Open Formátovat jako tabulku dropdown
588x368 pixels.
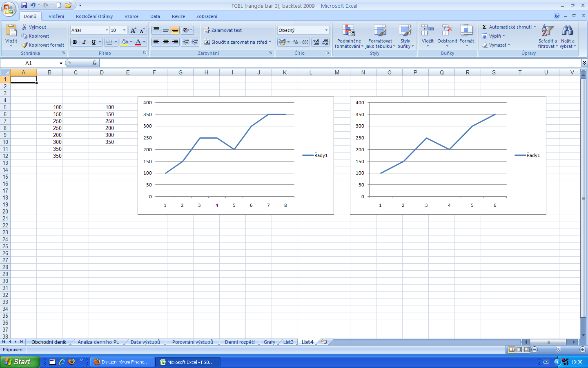click(380, 36)
